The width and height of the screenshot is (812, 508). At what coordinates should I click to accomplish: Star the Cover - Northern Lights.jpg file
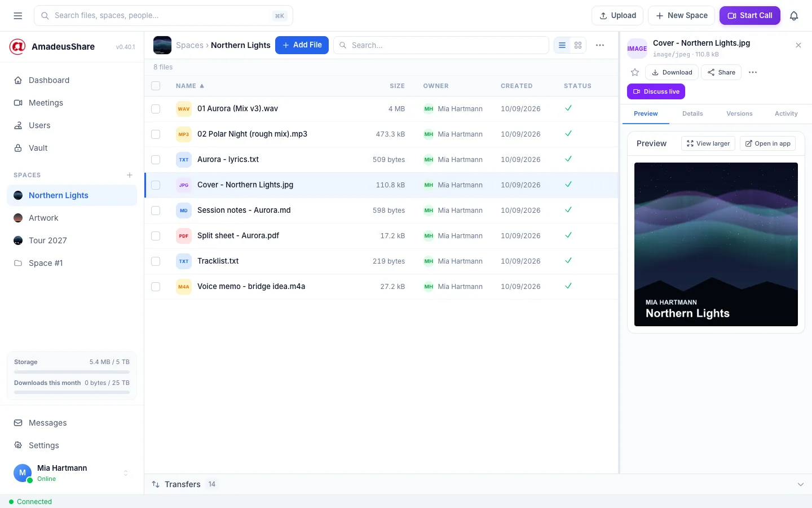click(x=635, y=72)
